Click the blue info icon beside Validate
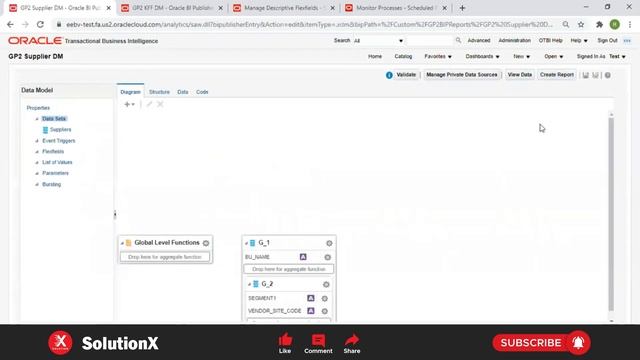This screenshot has width=640, height=360. point(389,75)
